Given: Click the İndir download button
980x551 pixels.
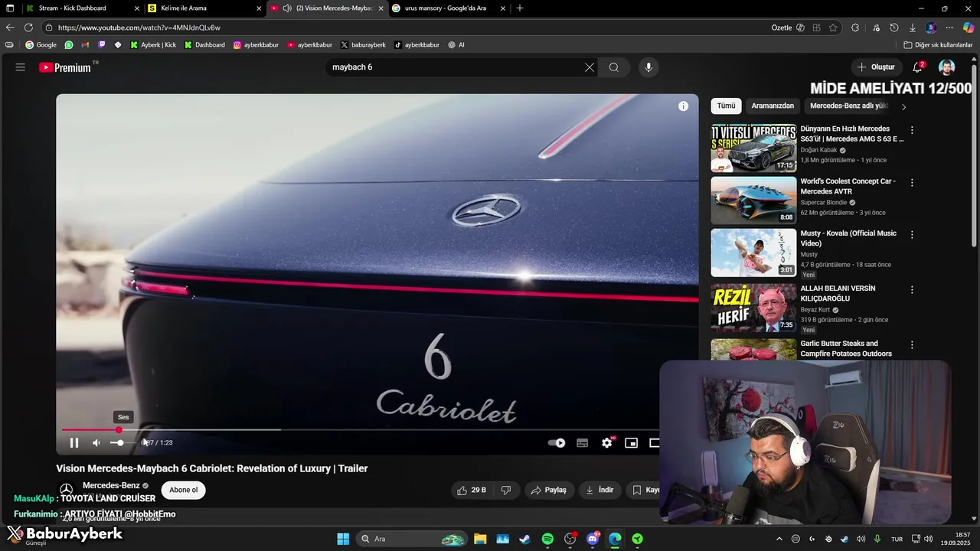Looking at the screenshot, I should tap(600, 490).
